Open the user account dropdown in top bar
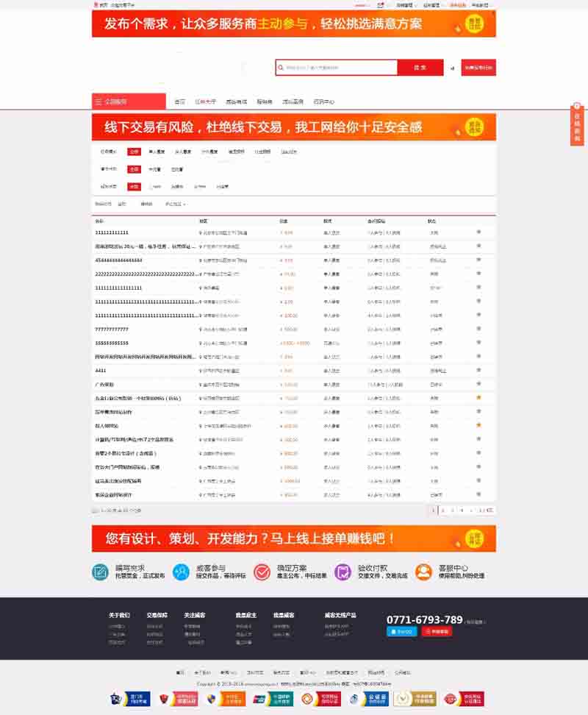588x715 pixels. [362, 4]
